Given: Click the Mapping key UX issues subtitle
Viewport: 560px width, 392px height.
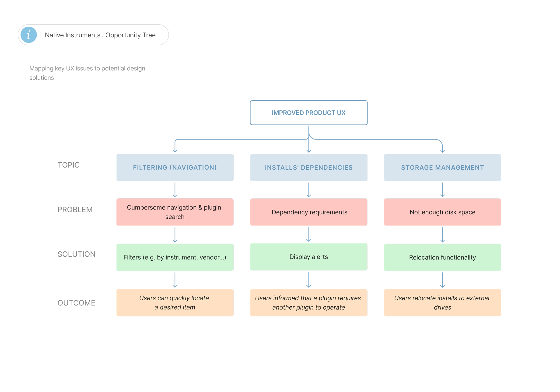Looking at the screenshot, I should [x=87, y=73].
